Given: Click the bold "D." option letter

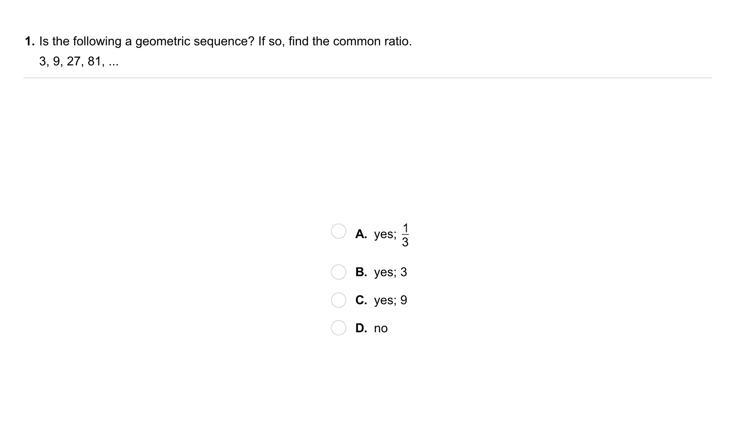Looking at the screenshot, I should coord(361,328).
